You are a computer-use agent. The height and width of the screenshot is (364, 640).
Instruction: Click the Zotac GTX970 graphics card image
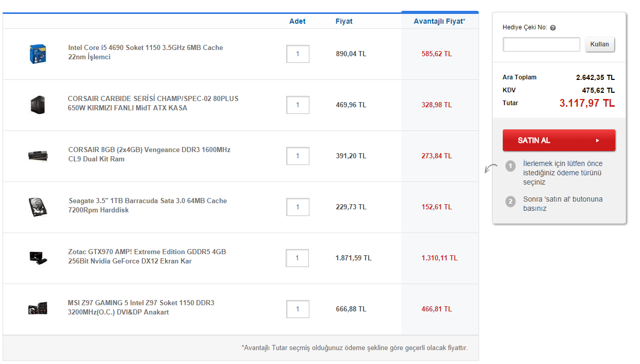[x=38, y=258]
